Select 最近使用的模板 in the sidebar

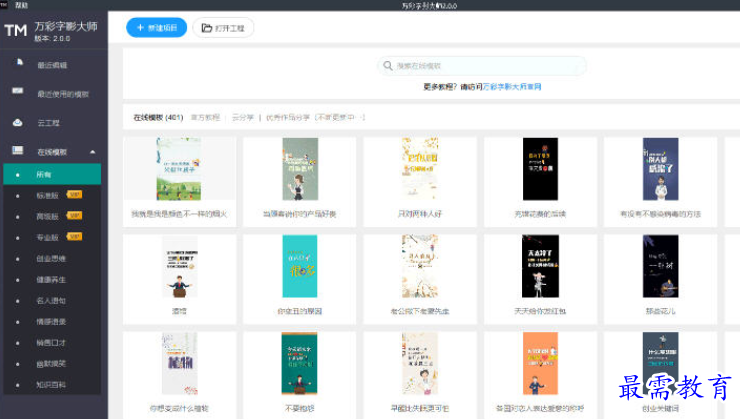click(x=63, y=94)
